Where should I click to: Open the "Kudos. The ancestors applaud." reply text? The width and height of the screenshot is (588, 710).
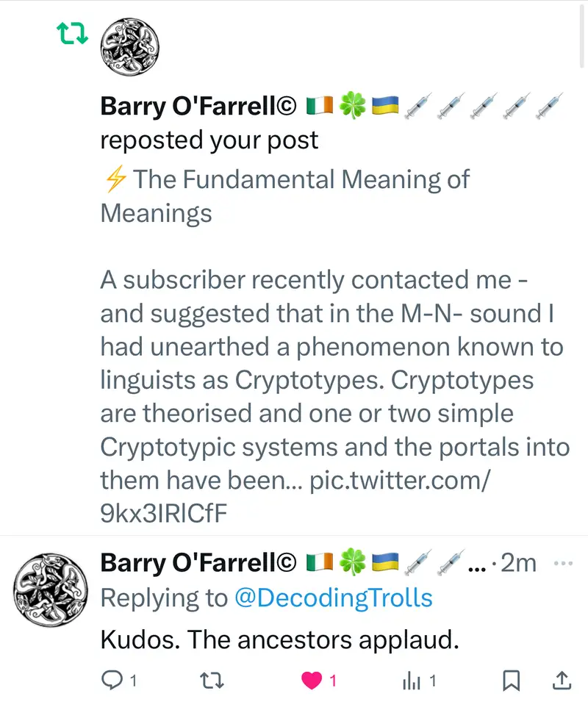(x=279, y=640)
